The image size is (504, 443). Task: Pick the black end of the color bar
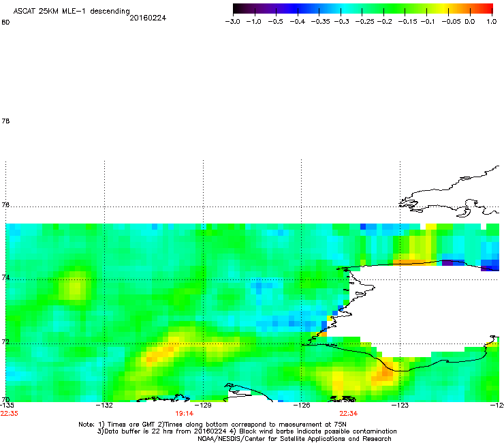[x=236, y=8]
